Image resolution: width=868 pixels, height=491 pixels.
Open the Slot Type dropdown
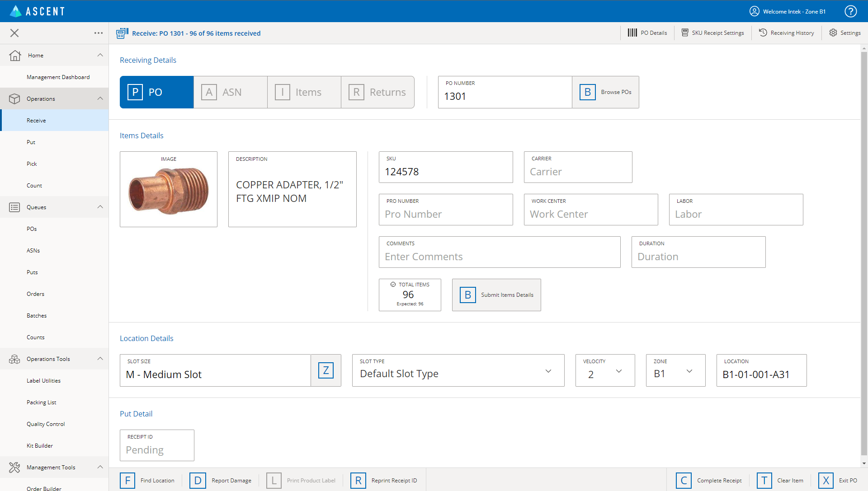458,370
